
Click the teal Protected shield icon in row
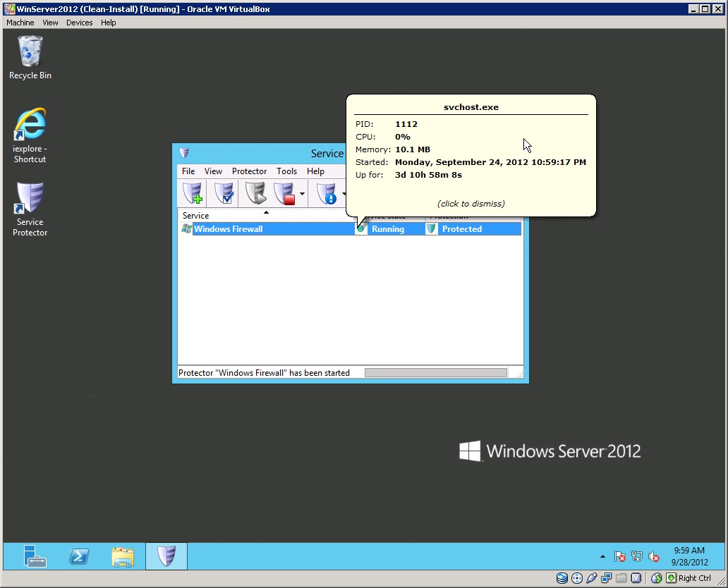point(431,229)
